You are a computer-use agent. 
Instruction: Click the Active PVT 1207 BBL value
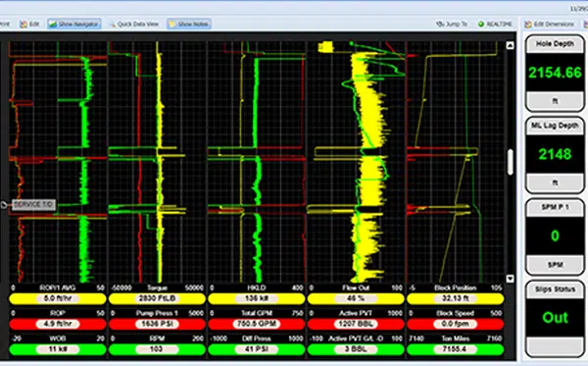356,324
